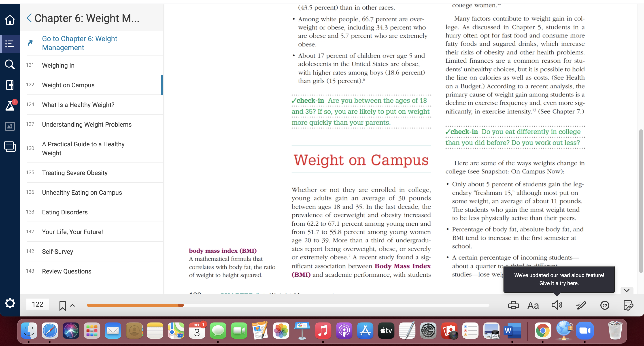This screenshot has width=644, height=346.
Task: Toggle the table of contents panel
Action: click(10, 44)
